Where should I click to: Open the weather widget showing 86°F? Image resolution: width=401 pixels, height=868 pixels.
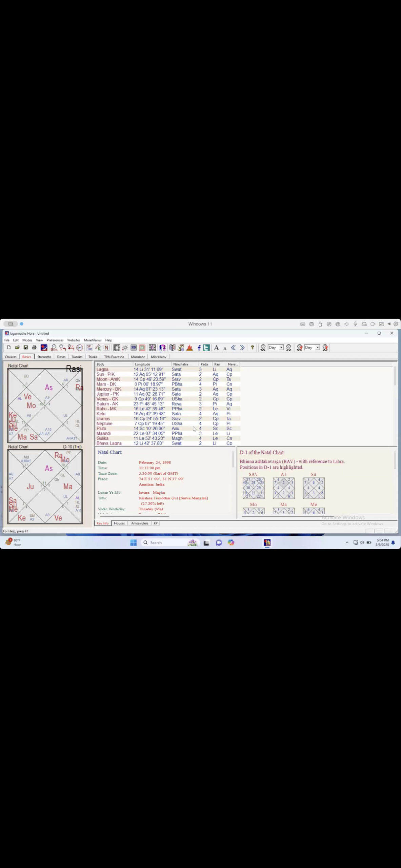click(x=13, y=542)
